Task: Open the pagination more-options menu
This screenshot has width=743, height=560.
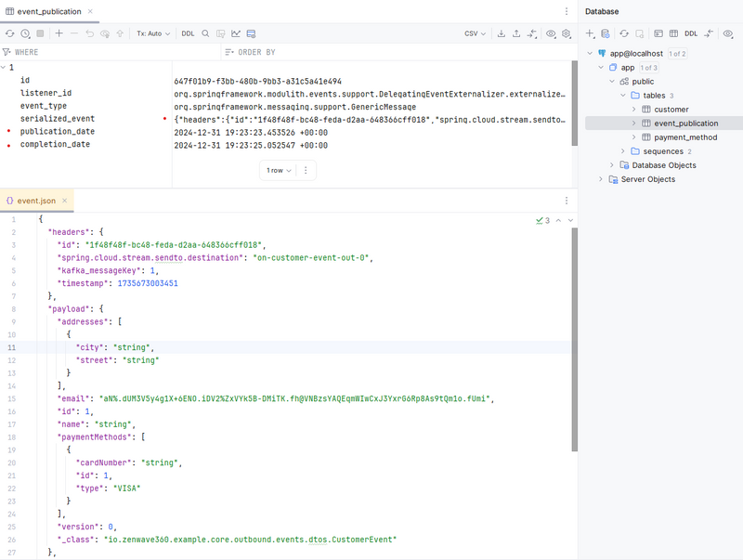Action: coord(306,170)
